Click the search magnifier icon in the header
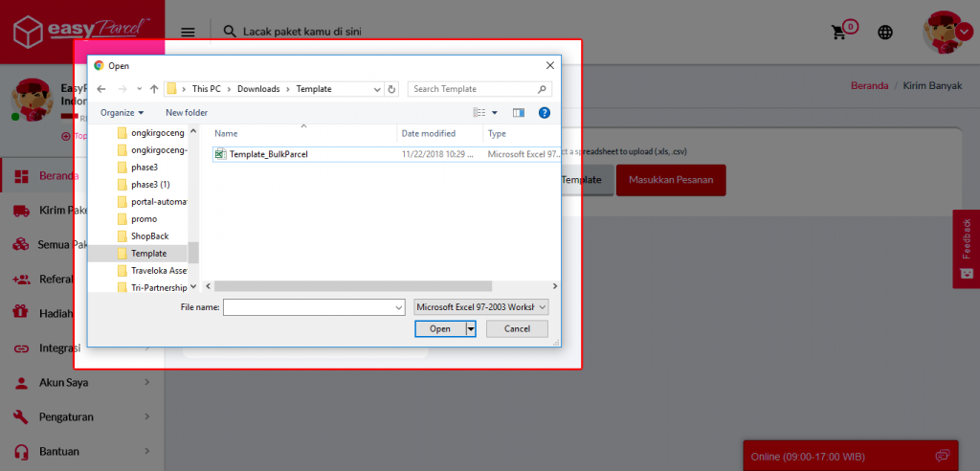The height and width of the screenshot is (471, 980). pos(230,32)
